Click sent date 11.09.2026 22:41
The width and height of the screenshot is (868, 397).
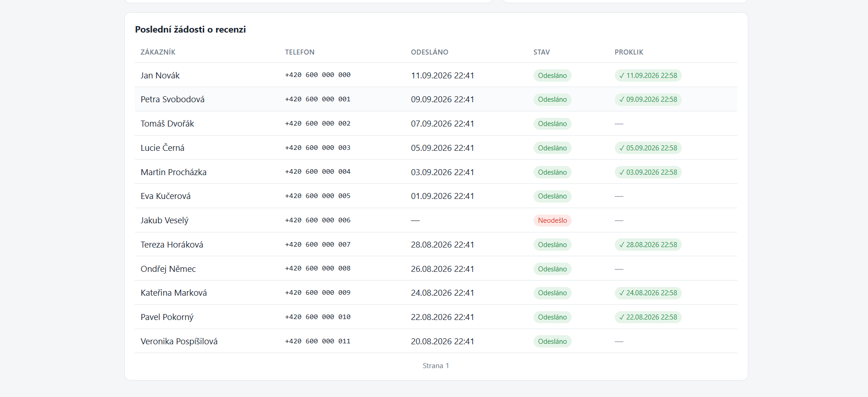click(442, 76)
